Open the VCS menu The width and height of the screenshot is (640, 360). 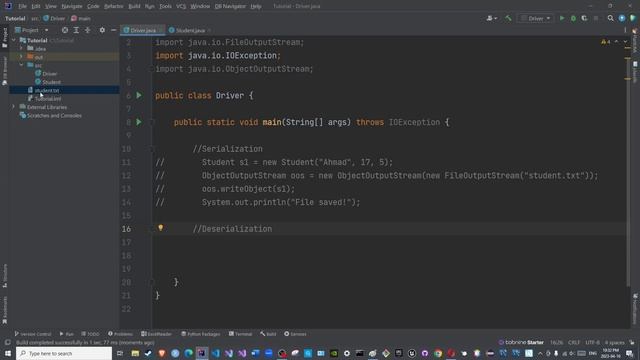(181, 7)
